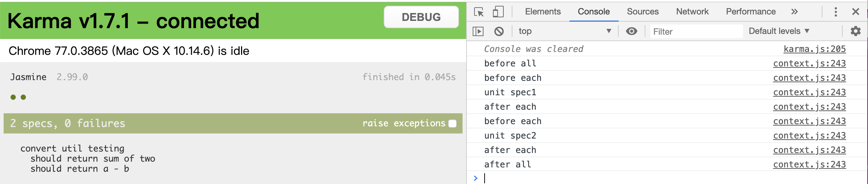This screenshot has height=184, width=868.
Task: Show more DevTools tabs chevron
Action: point(794,12)
